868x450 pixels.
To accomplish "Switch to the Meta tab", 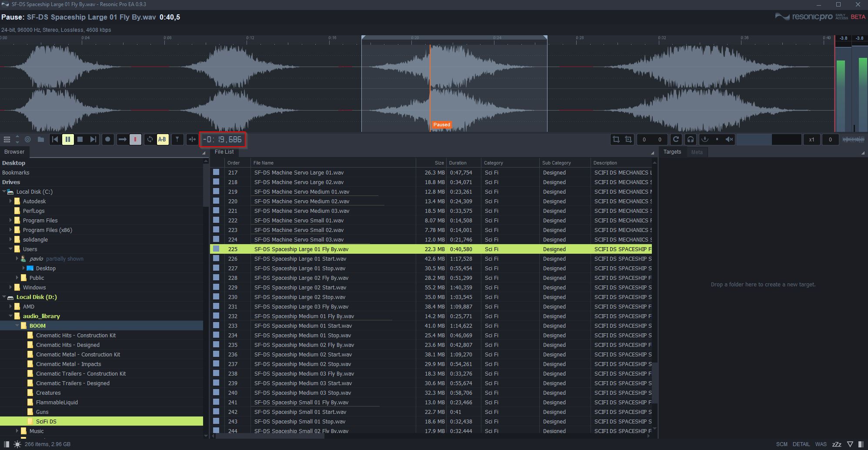I will [697, 152].
